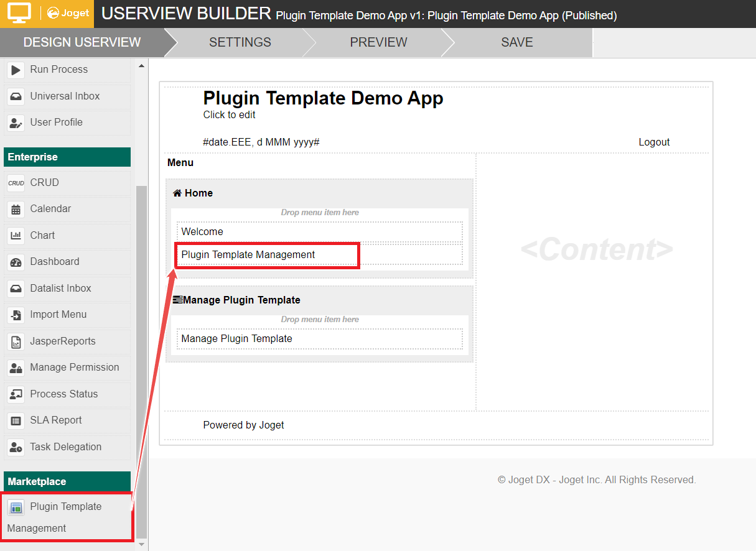Click the Task Delegation icon
The image size is (756, 551).
pos(16,447)
